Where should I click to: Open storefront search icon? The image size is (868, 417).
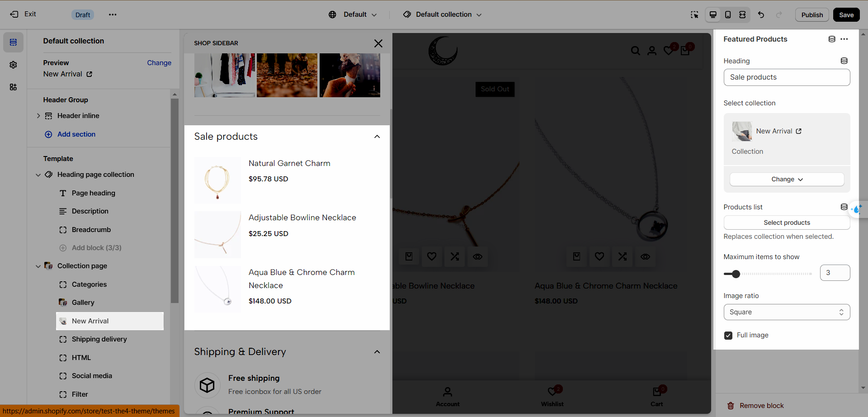(635, 51)
